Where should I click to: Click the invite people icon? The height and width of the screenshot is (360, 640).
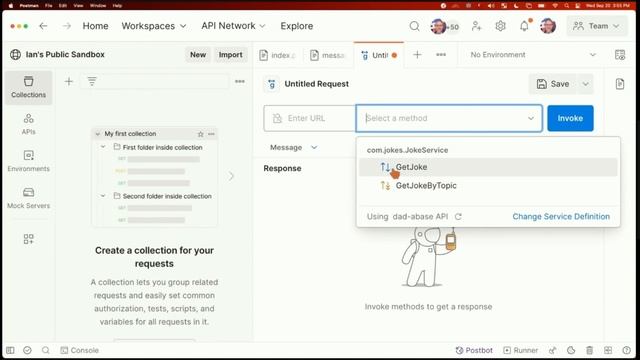click(x=476, y=26)
